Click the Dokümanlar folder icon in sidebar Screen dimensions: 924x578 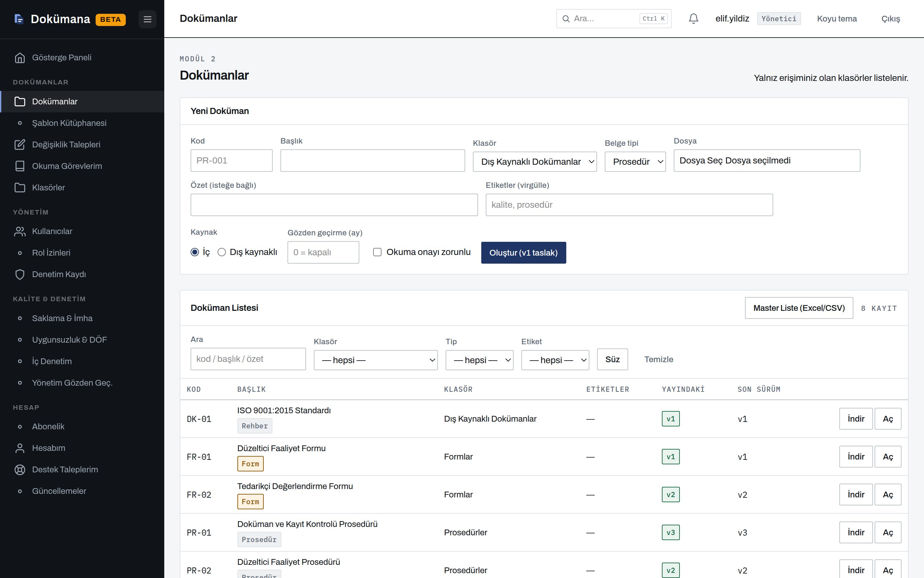coord(20,102)
